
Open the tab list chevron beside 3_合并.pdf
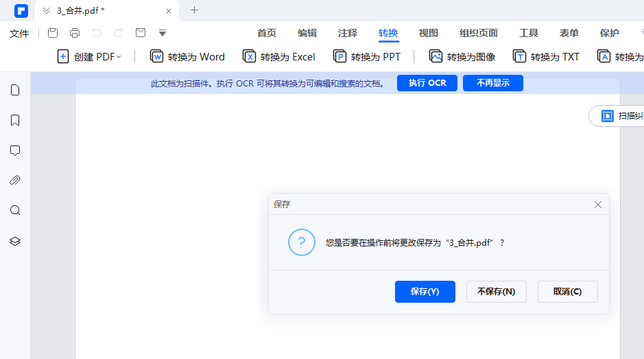(x=47, y=11)
